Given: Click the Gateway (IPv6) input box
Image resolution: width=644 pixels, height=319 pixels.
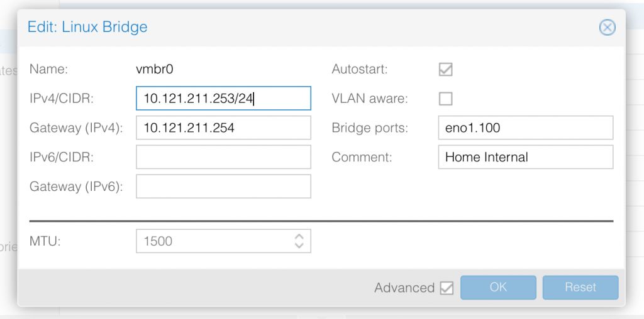Looking at the screenshot, I should pos(223,186).
